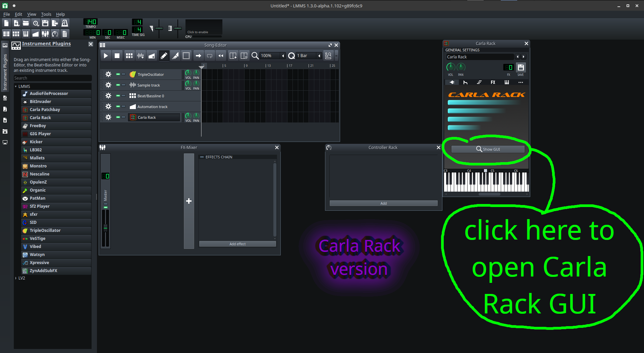Open the Help menu

tap(60, 14)
